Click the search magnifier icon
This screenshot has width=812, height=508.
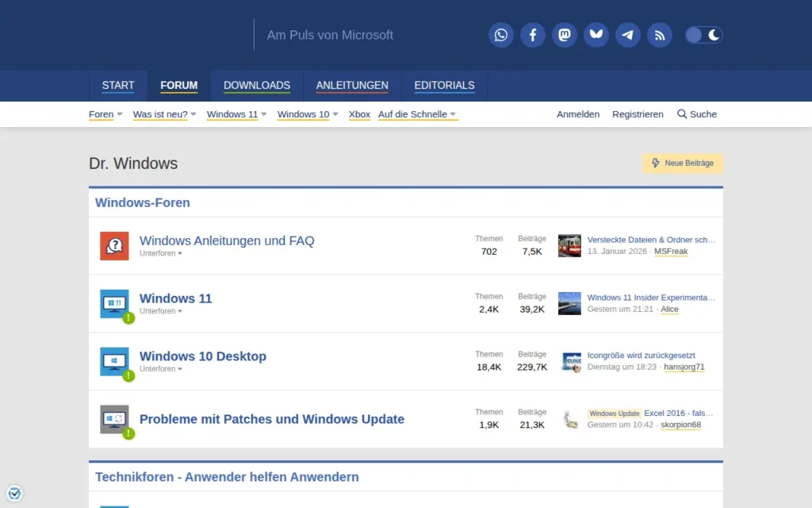[682, 114]
